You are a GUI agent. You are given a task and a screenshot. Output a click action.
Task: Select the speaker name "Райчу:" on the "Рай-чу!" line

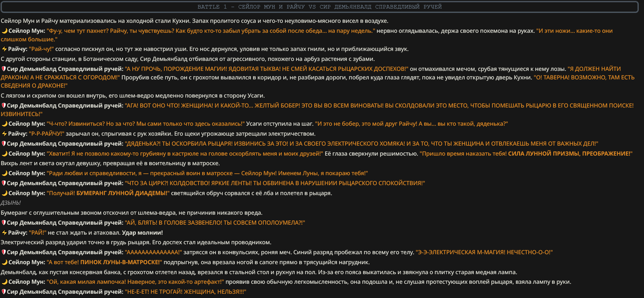[x=18, y=49]
